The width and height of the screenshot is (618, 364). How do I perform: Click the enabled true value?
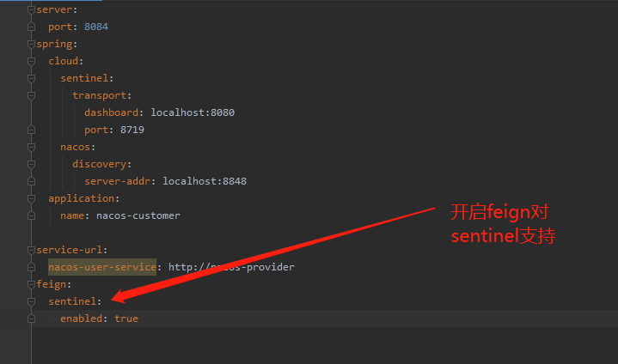(125, 318)
